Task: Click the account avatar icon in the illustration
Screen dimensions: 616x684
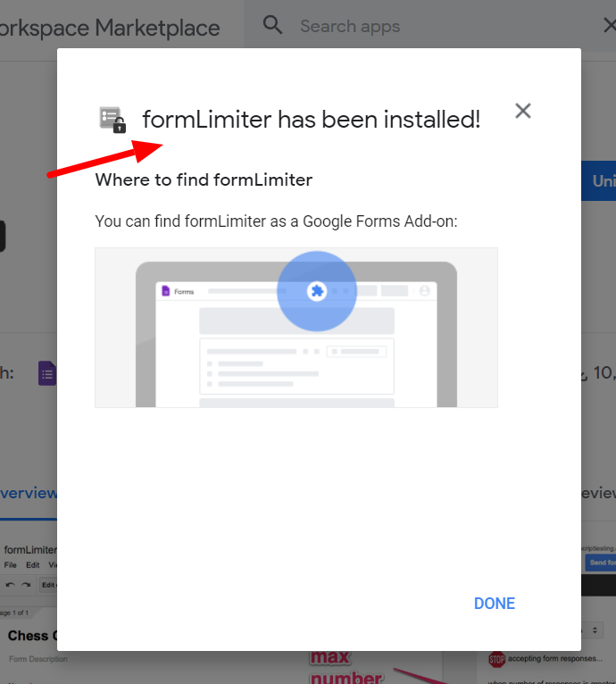Action: tap(424, 291)
